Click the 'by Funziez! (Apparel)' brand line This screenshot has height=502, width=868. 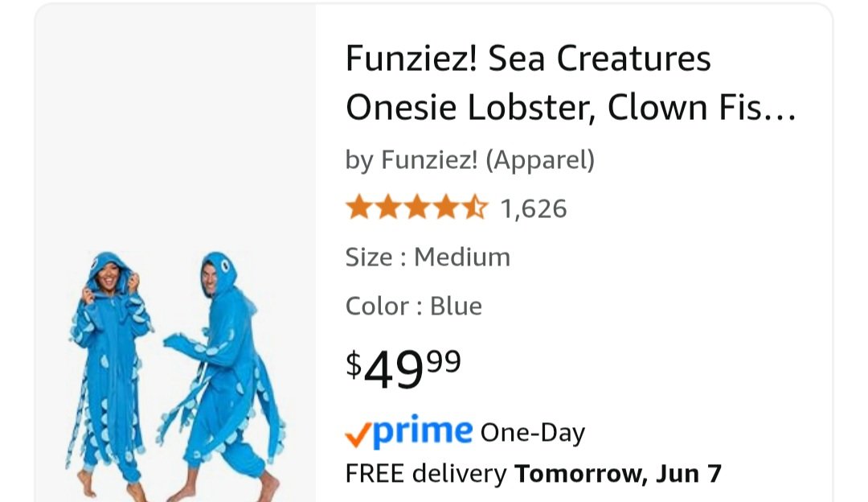point(470,160)
